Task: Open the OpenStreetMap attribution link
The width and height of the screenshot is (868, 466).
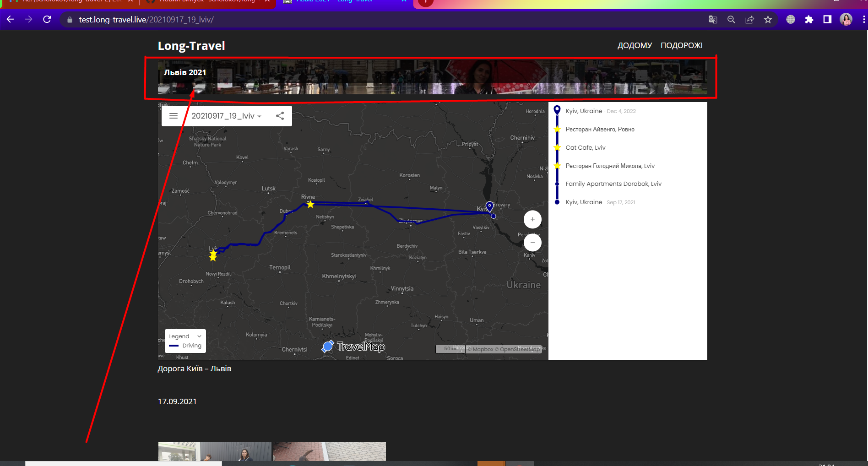Action: tap(519, 349)
